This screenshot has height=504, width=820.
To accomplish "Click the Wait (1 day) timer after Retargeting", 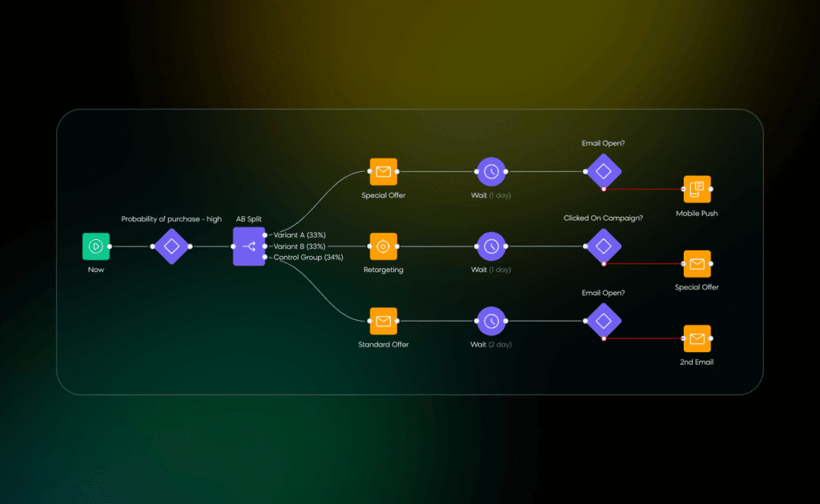I will coord(491,246).
